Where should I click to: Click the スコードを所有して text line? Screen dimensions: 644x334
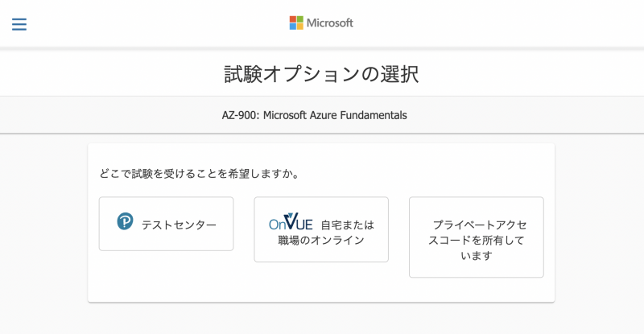(x=477, y=240)
